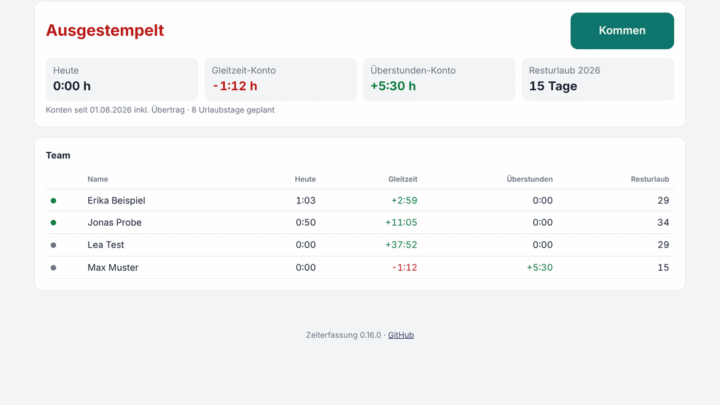Image resolution: width=720 pixels, height=405 pixels.
Task: Click the Resturlaub column header
Action: pos(650,179)
